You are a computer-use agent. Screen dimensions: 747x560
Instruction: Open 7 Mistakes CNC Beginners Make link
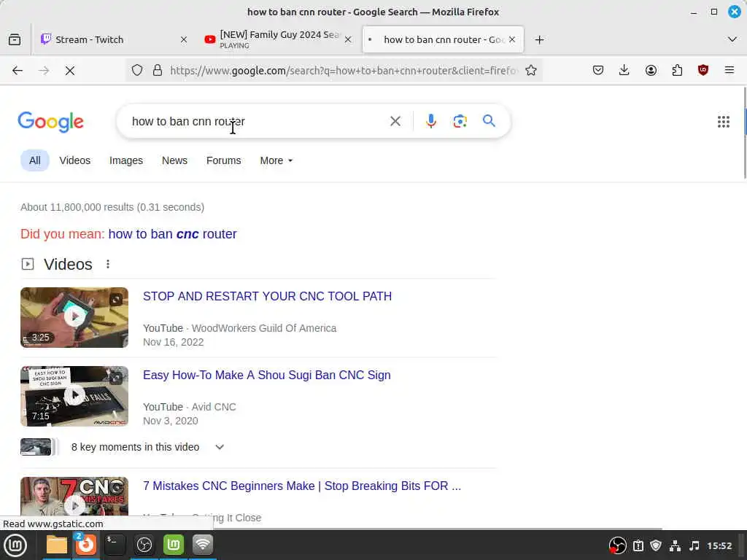302,486
